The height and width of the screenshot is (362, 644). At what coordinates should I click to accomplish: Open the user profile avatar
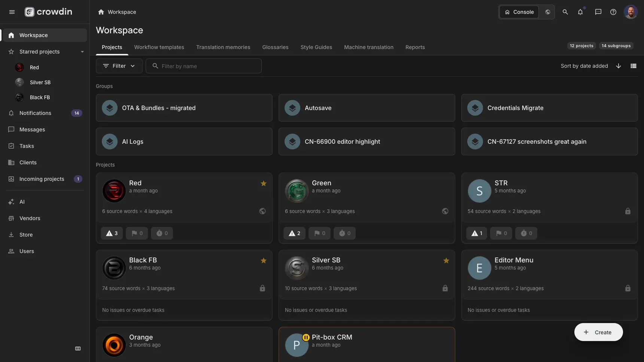tap(631, 12)
